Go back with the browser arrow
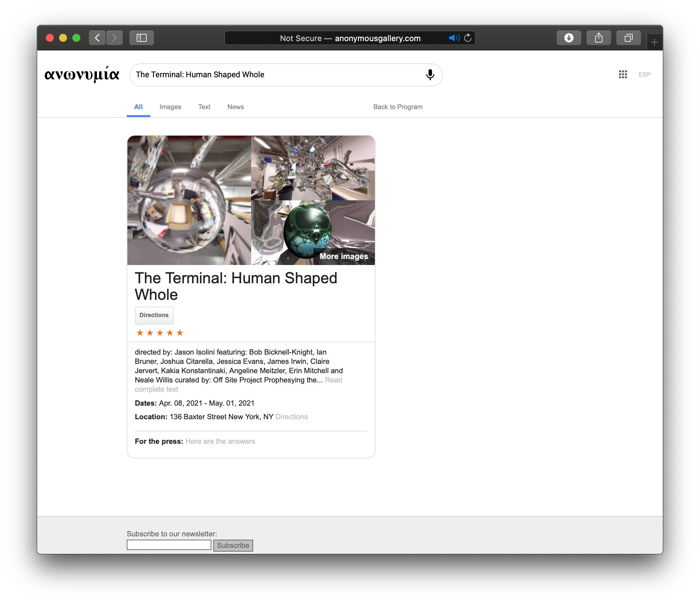700x603 pixels. coord(97,38)
